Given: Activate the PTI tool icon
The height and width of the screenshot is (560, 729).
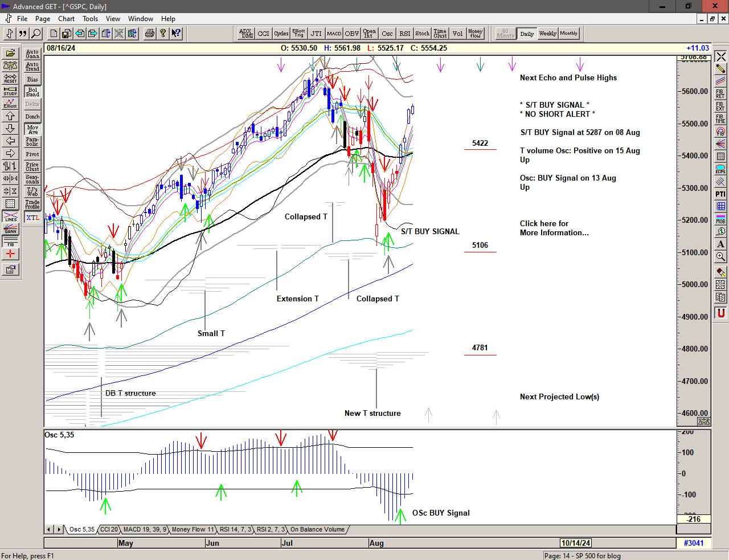Looking at the screenshot, I should (x=720, y=194).
